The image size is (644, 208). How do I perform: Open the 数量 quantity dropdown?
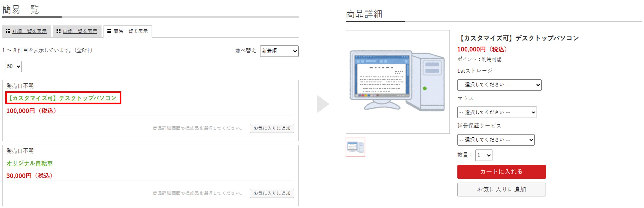(x=484, y=155)
